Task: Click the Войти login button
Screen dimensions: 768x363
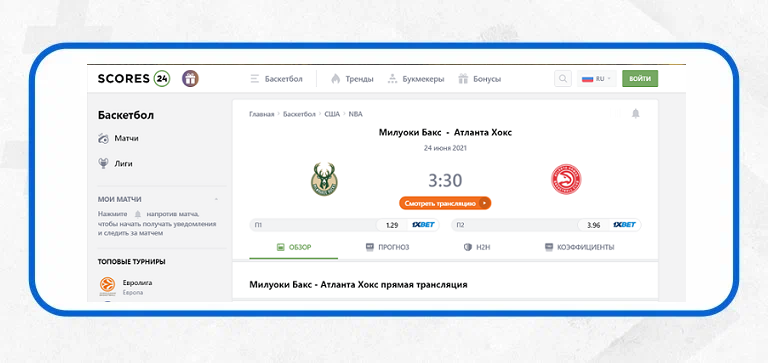Action: 640,78
